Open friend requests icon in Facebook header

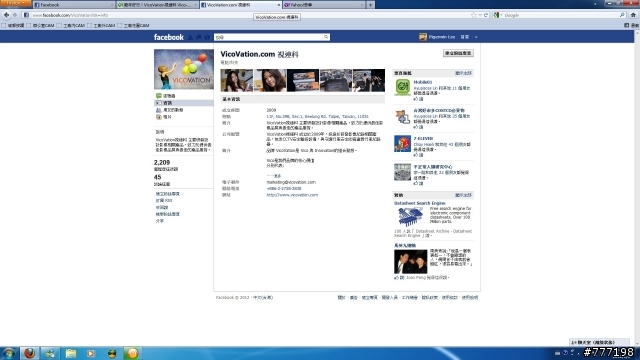pyautogui.click(x=190, y=37)
